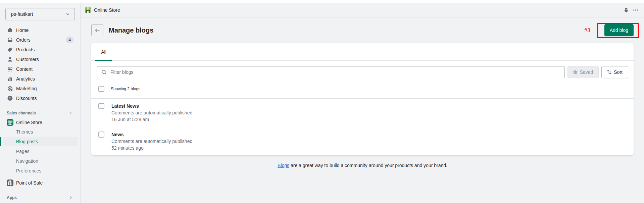Go back using the arrow button
Viewport: 644px width, 203px height.
click(97, 30)
